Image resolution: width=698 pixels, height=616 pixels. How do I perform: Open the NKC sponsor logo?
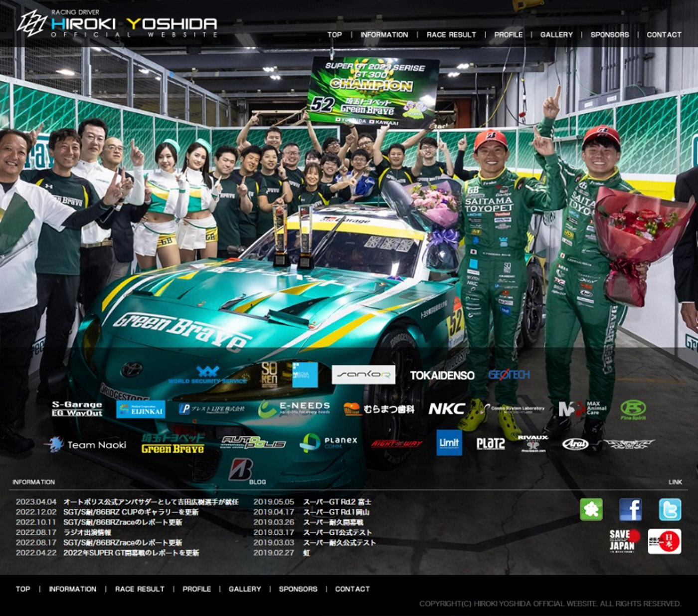447,409
